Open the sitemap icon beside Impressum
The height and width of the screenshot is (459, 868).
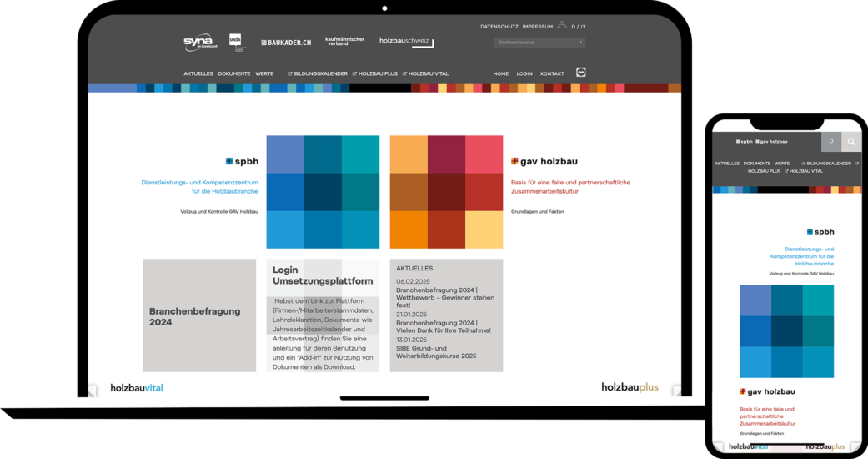coord(562,26)
